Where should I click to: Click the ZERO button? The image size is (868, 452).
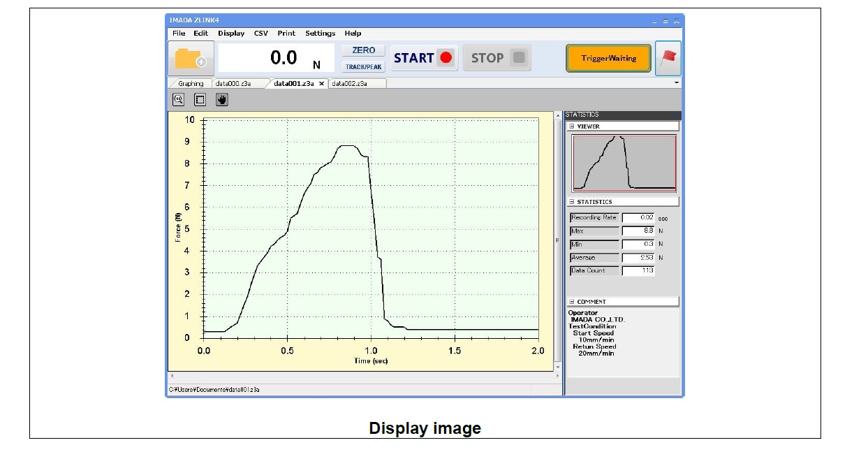(x=363, y=50)
